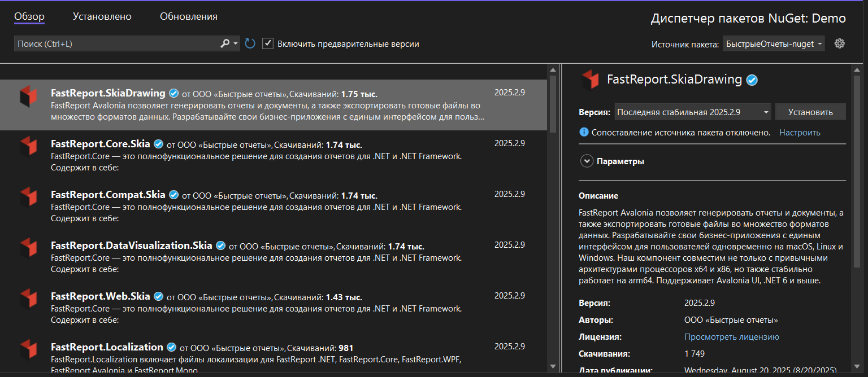
Task: Click the search magnifier icon
Action: pyautogui.click(x=224, y=43)
